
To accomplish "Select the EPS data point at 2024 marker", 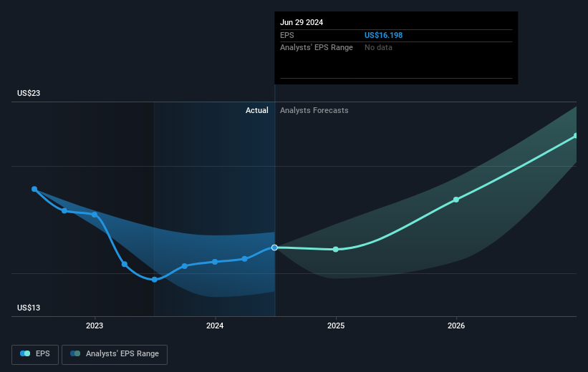I will (215, 262).
